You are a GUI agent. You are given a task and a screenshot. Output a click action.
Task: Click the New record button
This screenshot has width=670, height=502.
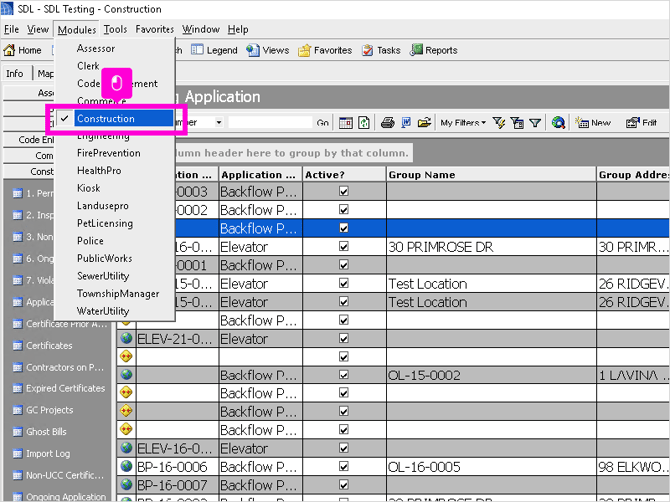tap(593, 123)
